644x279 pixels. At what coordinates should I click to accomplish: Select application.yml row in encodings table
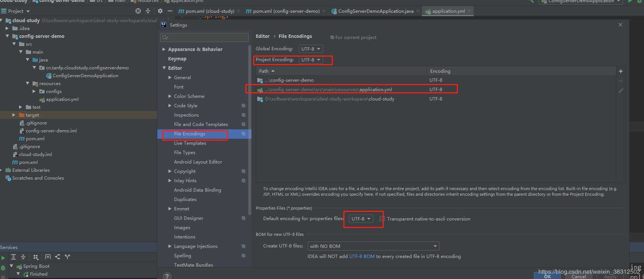click(x=436, y=90)
